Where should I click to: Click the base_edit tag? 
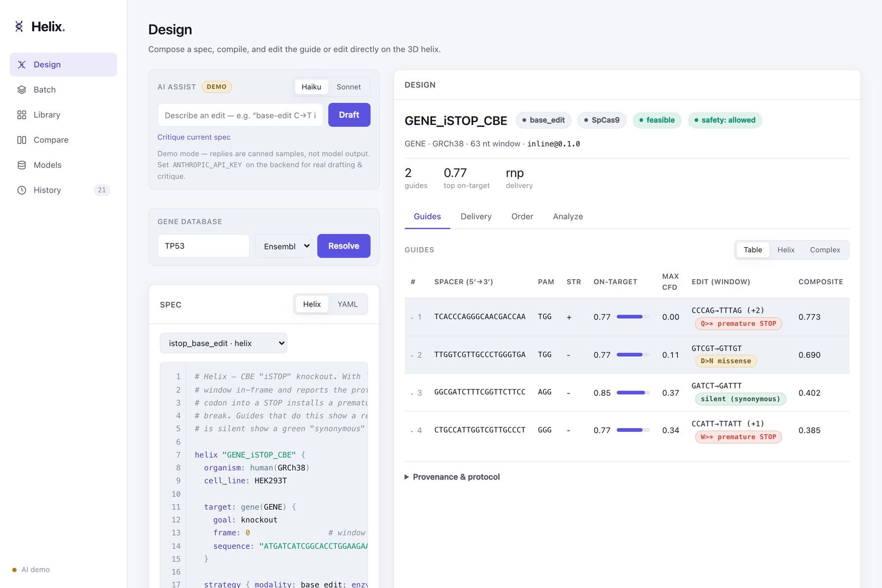(x=543, y=120)
